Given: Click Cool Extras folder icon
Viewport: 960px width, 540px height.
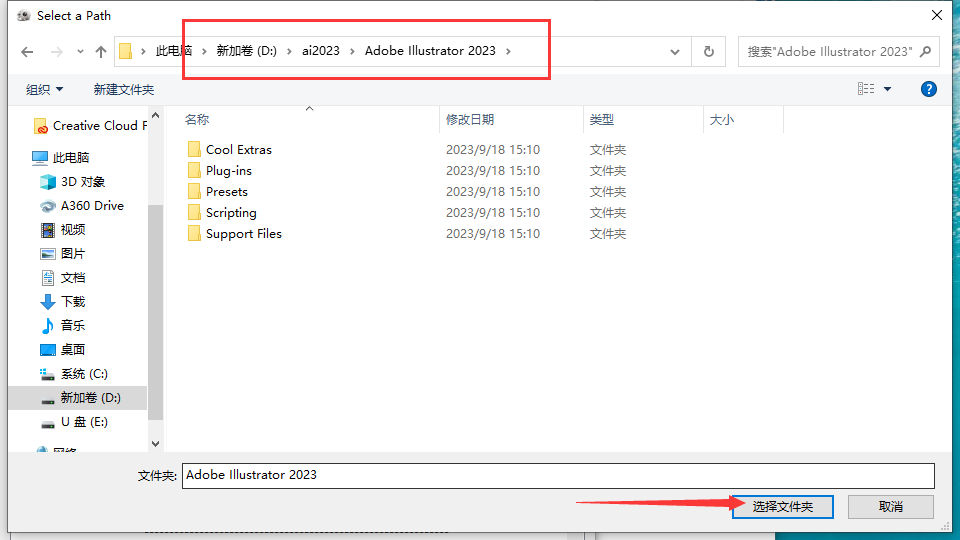Looking at the screenshot, I should (x=194, y=149).
